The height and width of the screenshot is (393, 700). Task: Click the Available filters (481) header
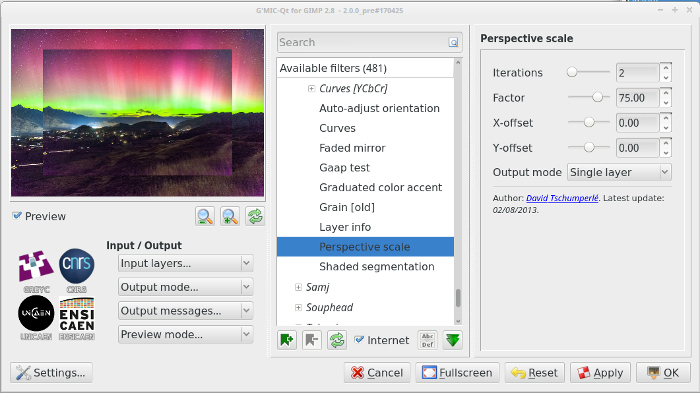point(365,68)
